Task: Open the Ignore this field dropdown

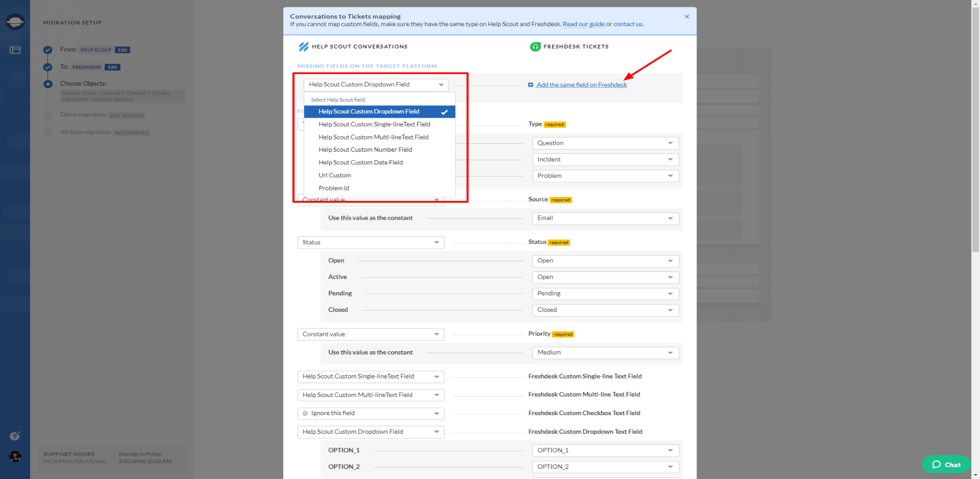Action: 371,414
